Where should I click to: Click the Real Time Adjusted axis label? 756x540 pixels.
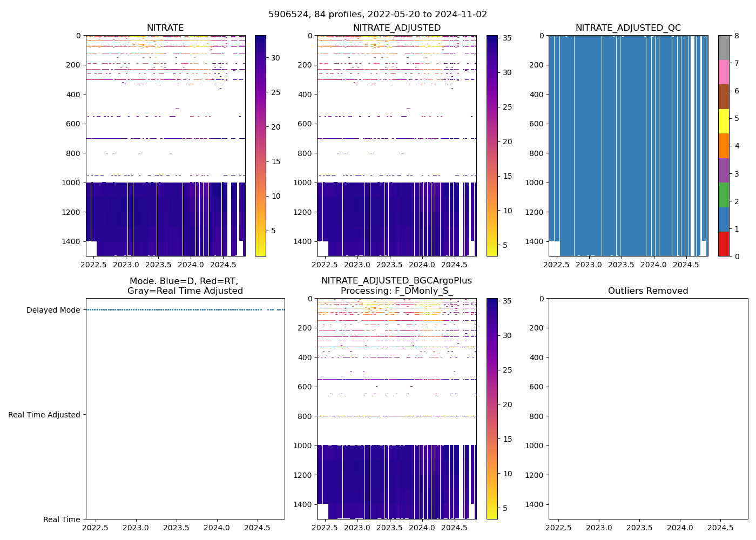click(x=44, y=415)
